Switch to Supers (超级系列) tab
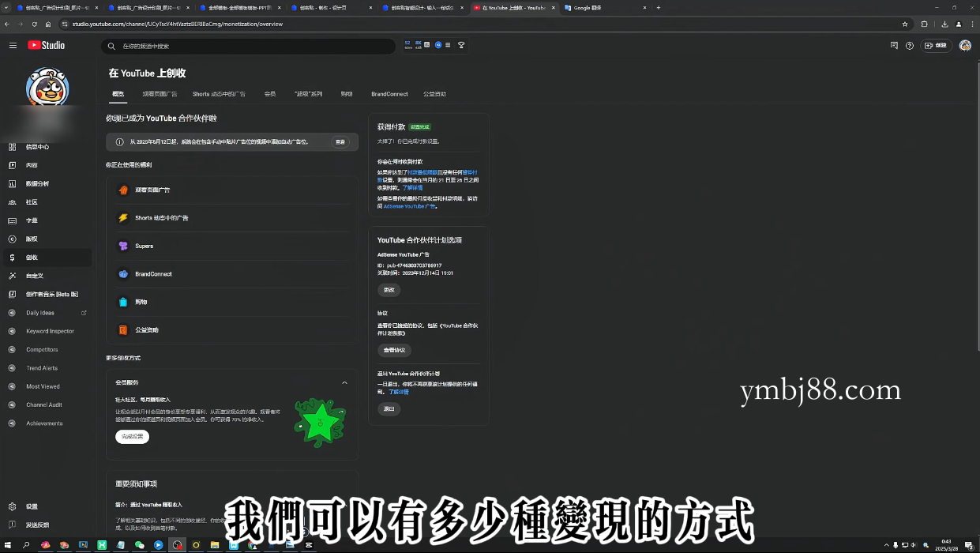Screen dimensions: 980x553 coord(308,94)
